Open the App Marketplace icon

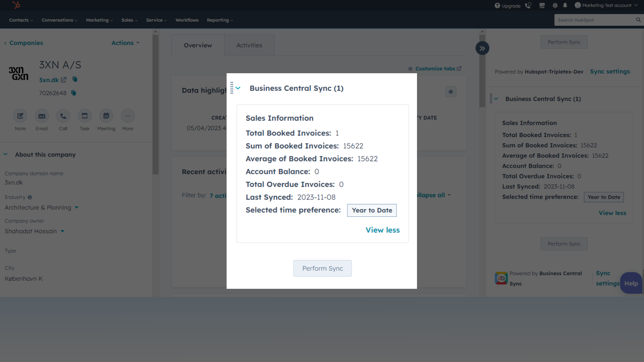542,5
